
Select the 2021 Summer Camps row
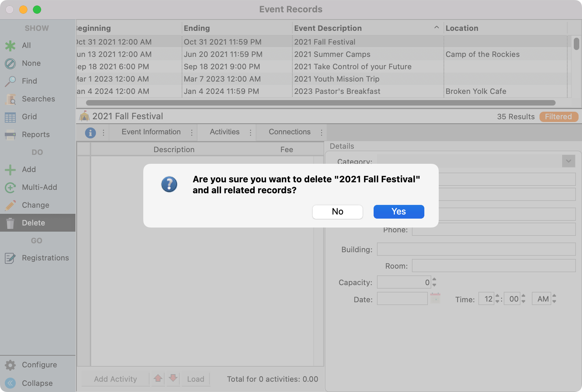click(332, 54)
